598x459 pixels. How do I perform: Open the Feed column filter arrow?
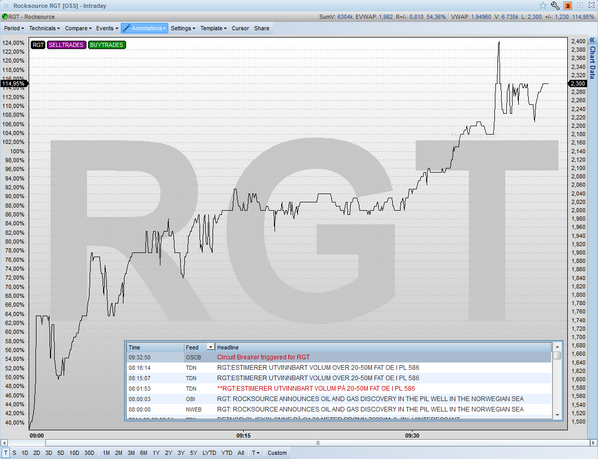click(210, 347)
